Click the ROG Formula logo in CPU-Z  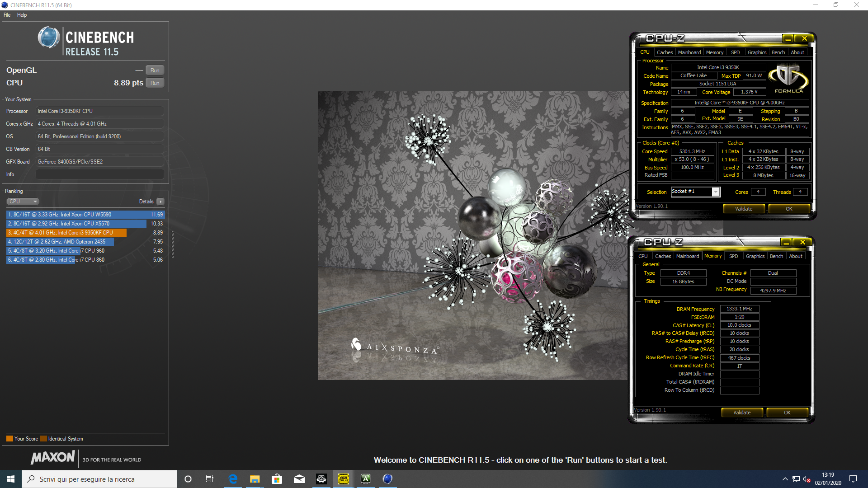pos(789,78)
